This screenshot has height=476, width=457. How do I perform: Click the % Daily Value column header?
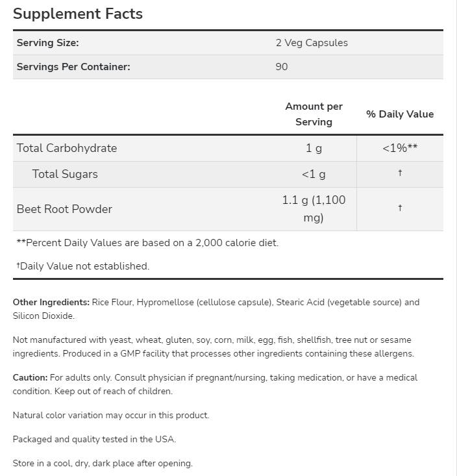400,114
